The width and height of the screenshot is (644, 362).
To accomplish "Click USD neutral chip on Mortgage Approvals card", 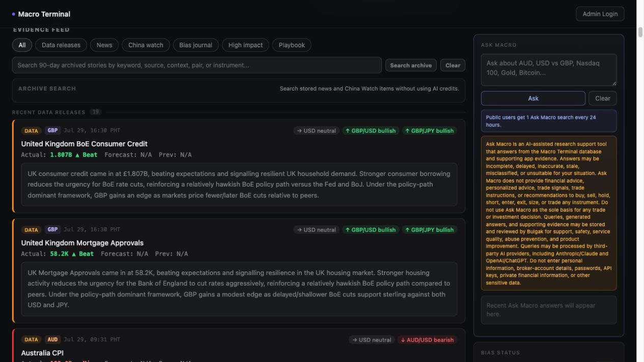I will pos(316,230).
